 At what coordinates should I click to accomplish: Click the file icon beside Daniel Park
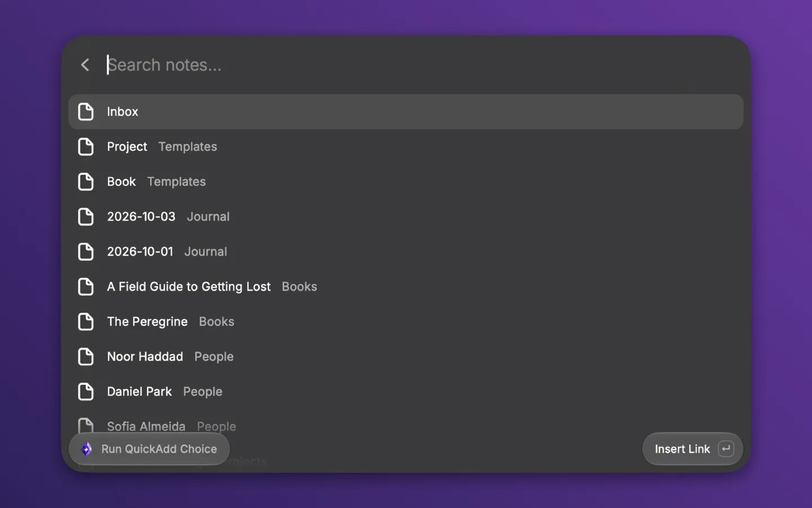pyautogui.click(x=86, y=392)
